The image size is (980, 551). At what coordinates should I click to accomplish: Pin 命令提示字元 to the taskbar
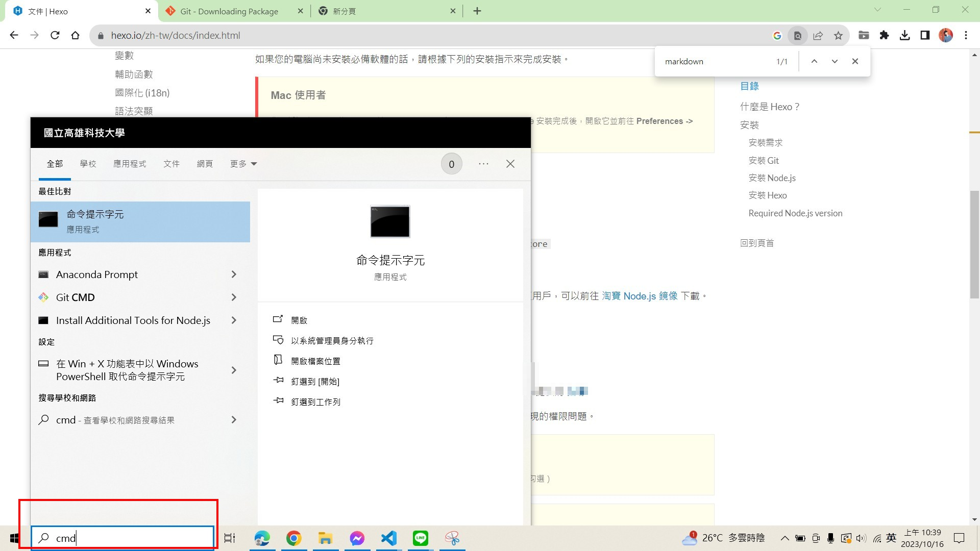(x=314, y=402)
